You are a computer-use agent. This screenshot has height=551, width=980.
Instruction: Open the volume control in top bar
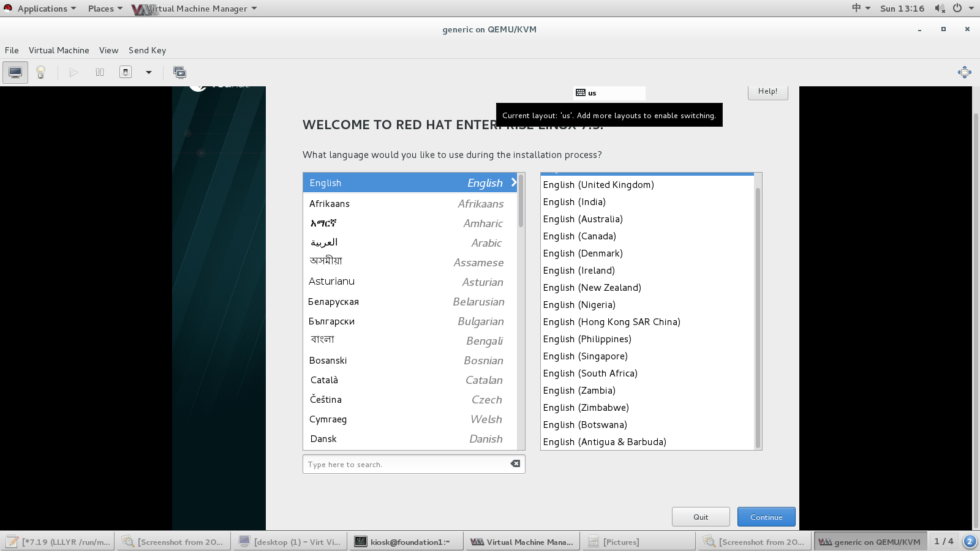click(x=940, y=8)
